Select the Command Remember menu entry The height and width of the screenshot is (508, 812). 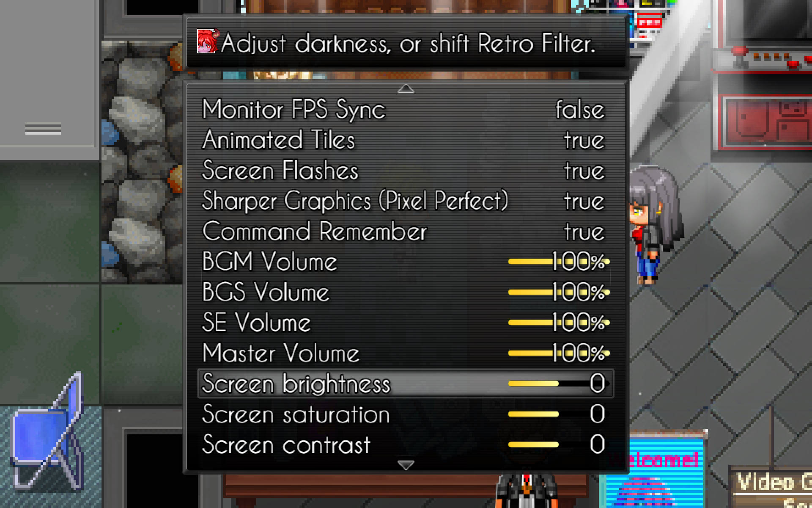[x=406, y=231]
